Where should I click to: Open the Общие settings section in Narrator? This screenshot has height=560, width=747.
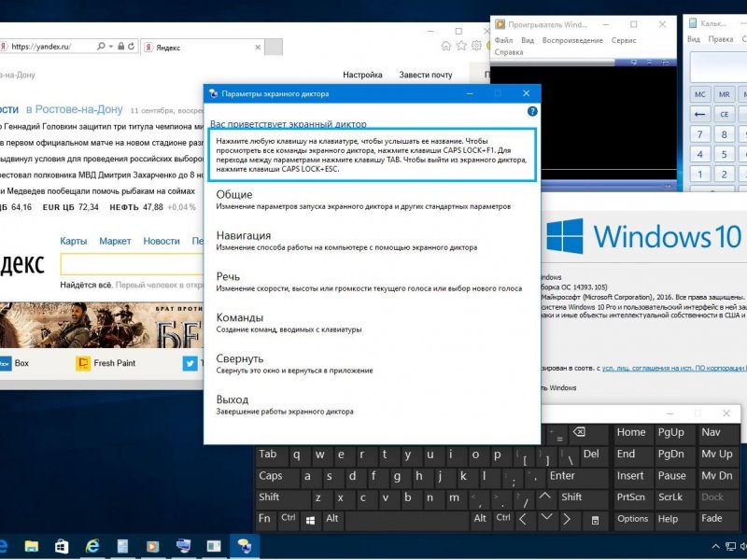coord(363,200)
